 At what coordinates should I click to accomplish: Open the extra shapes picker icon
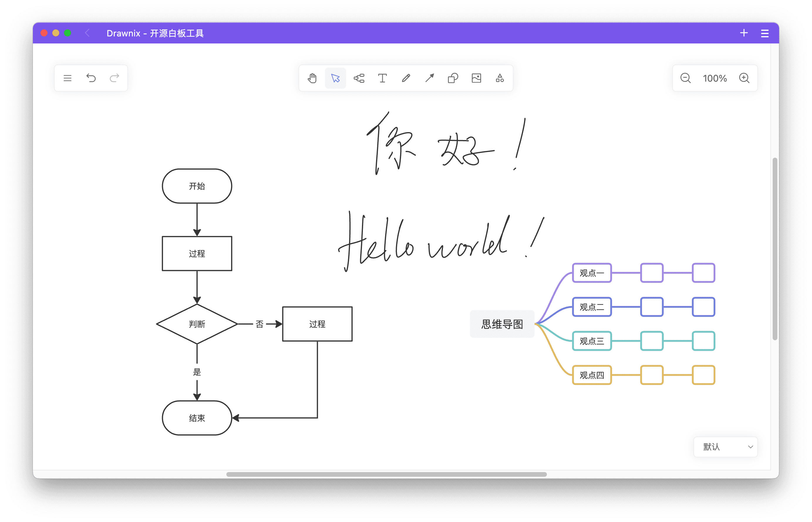point(500,78)
